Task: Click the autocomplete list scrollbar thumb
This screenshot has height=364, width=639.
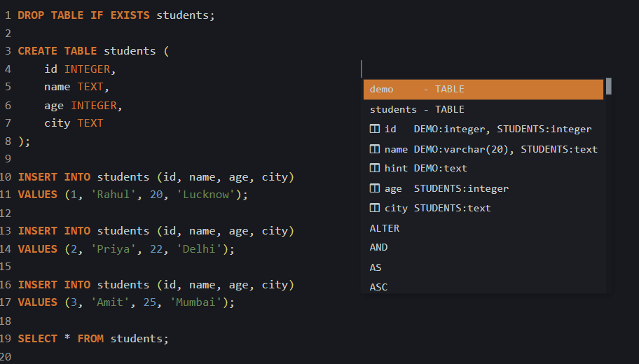Action: click(x=608, y=86)
